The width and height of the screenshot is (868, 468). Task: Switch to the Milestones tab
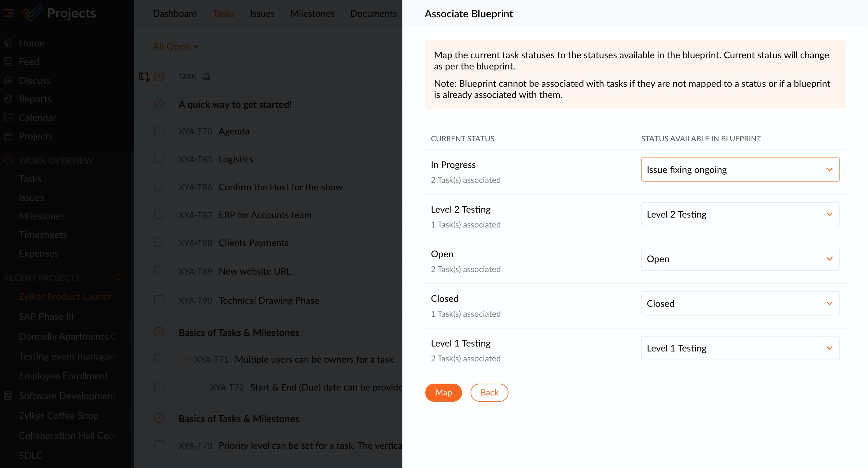pos(312,13)
